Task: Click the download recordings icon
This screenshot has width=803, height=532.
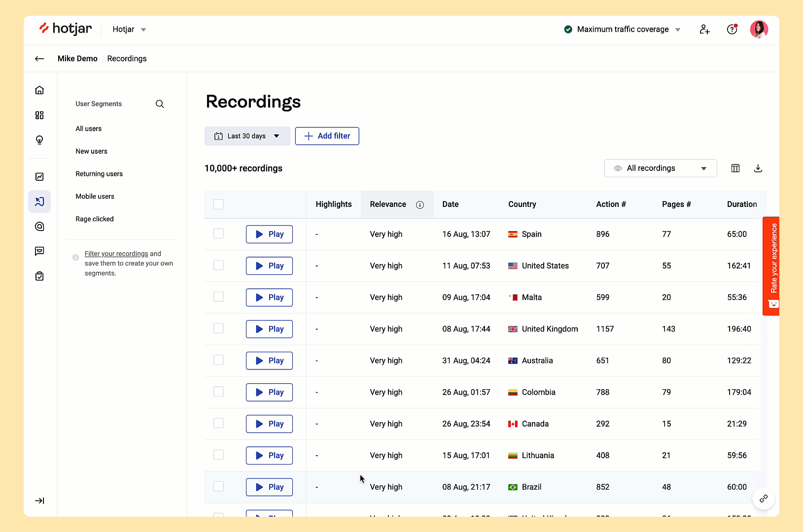Action: [758, 168]
